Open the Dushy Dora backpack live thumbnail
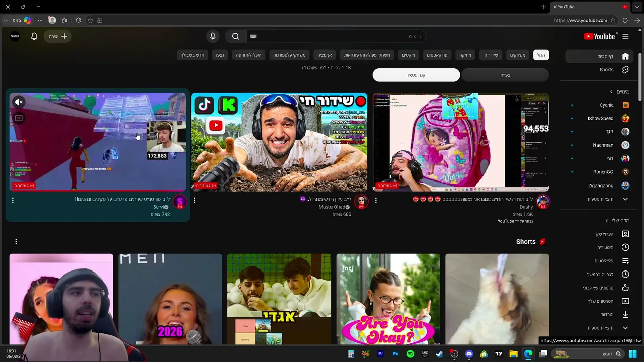 coord(461,142)
